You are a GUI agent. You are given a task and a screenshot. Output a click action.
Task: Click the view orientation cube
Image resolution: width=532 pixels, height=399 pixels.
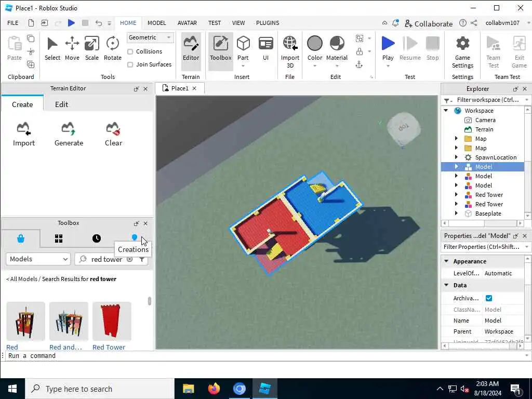(x=404, y=129)
